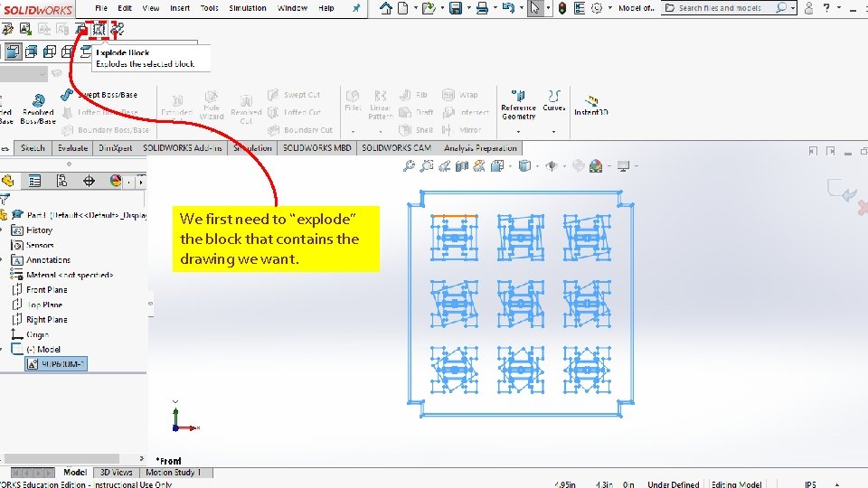868x488 pixels.
Task: Click the Section View icon
Action: [462, 165]
